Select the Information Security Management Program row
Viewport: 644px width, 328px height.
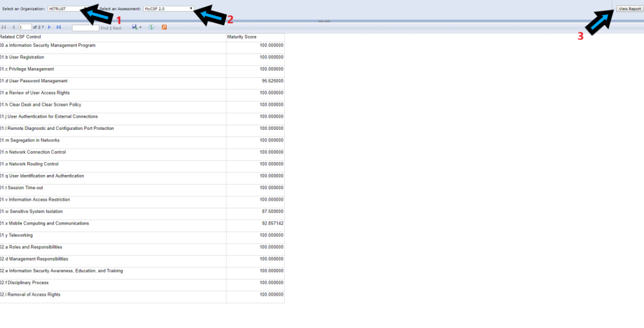click(x=142, y=48)
